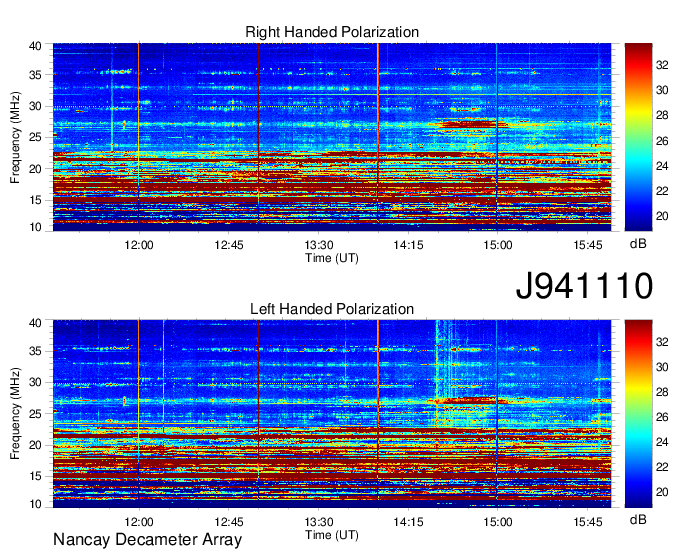Click the 30 MHz tick on left-handed plot
Viewport: 680px width, 552px height.
[x=35, y=382]
